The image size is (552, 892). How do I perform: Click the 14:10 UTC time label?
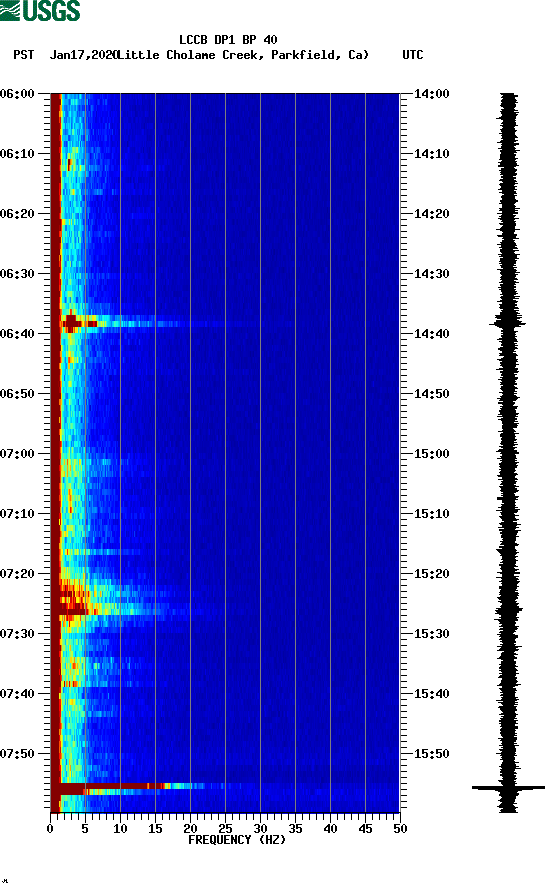tap(431, 154)
